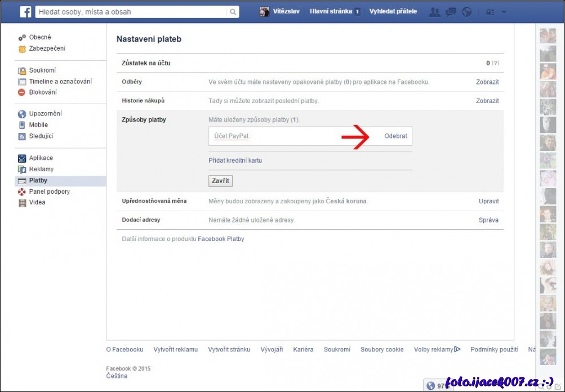The height and width of the screenshot is (392, 565).
Task: Open the notifications globe icon
Action: (466, 12)
